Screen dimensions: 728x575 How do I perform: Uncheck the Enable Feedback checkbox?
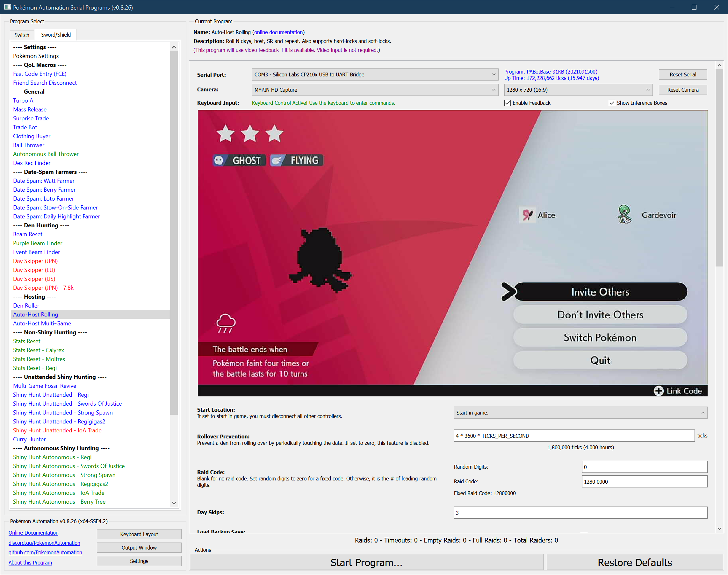(x=507, y=103)
